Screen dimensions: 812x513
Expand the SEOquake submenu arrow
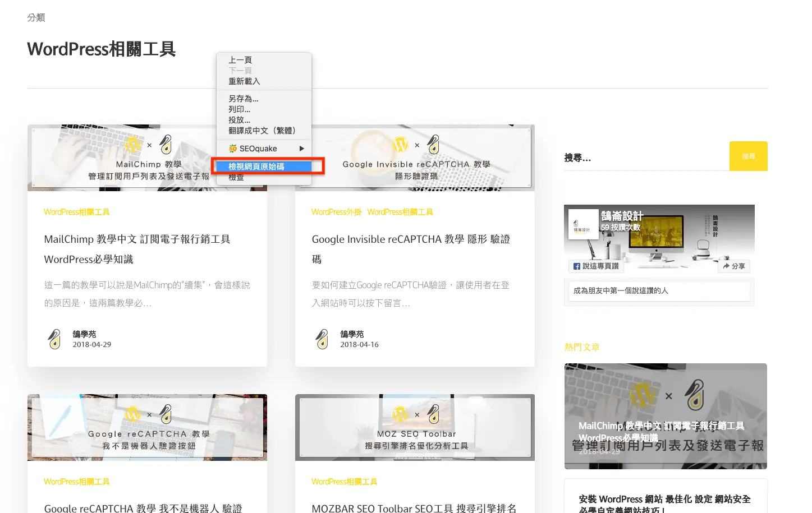coord(302,149)
